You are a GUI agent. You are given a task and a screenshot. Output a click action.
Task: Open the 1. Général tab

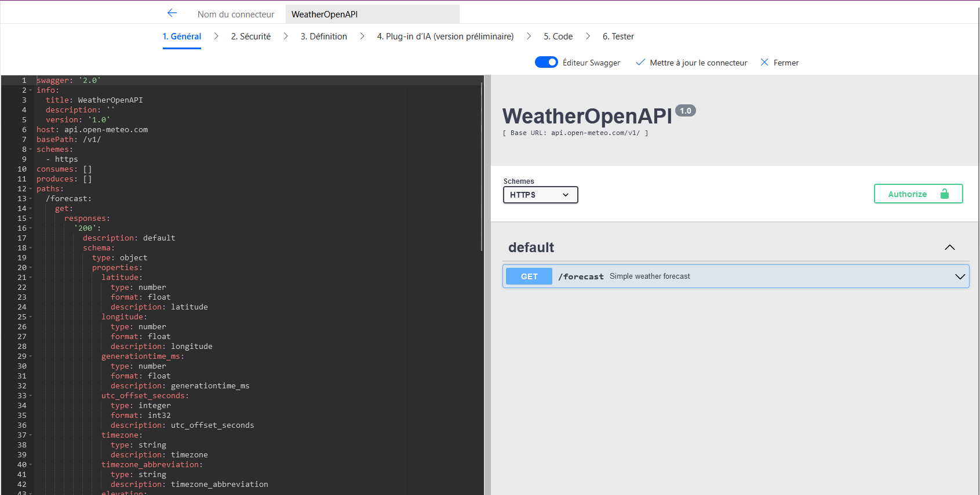click(182, 36)
